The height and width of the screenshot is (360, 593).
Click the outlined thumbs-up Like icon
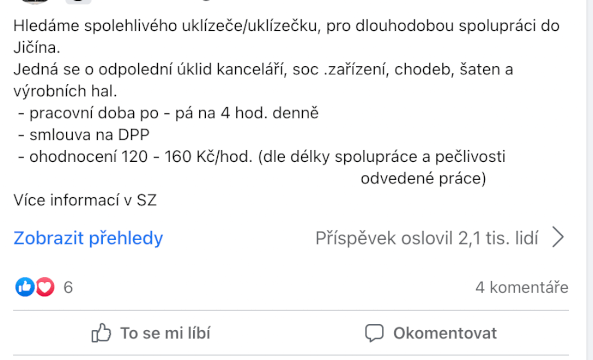101,333
